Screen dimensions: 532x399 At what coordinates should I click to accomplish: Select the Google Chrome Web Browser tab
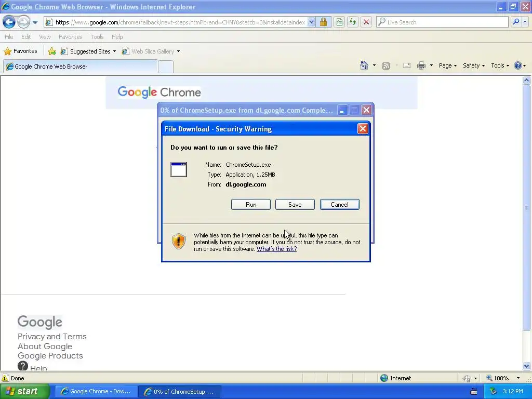pyautogui.click(x=80, y=66)
